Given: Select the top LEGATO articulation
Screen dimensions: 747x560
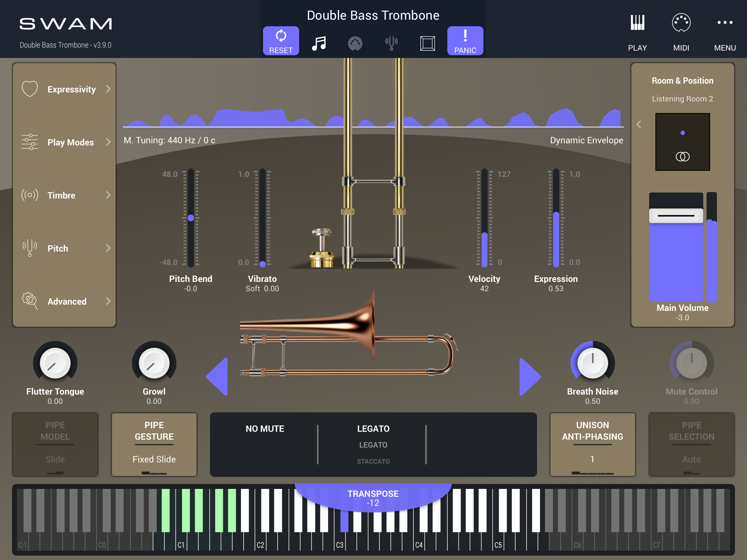Looking at the screenshot, I should (373, 428).
